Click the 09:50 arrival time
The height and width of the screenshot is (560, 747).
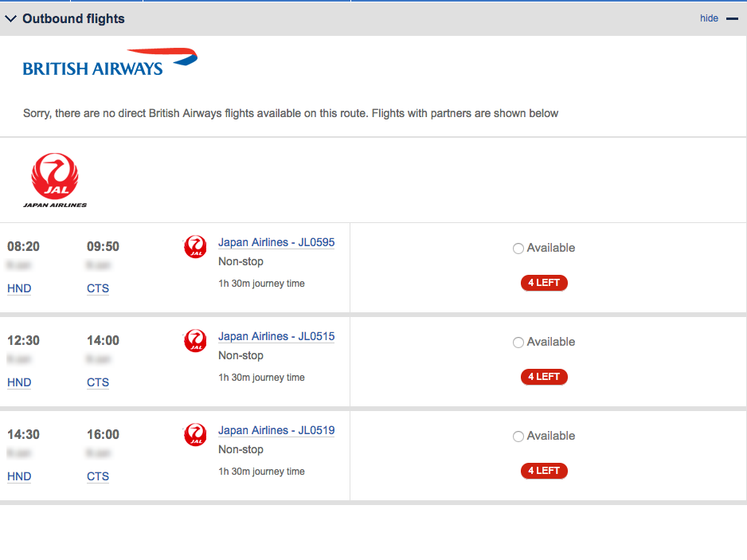point(103,246)
